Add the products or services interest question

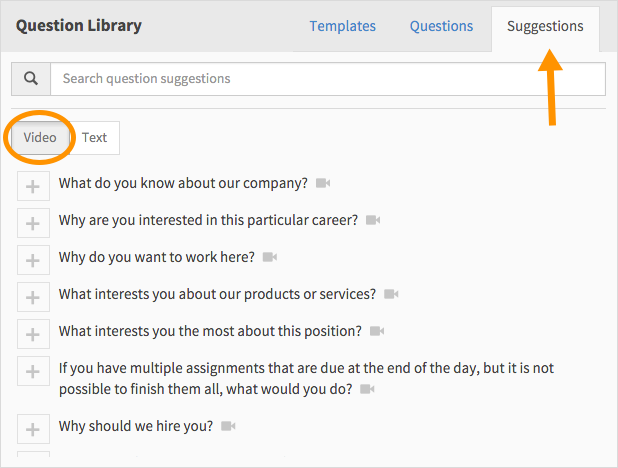pyautogui.click(x=33, y=297)
